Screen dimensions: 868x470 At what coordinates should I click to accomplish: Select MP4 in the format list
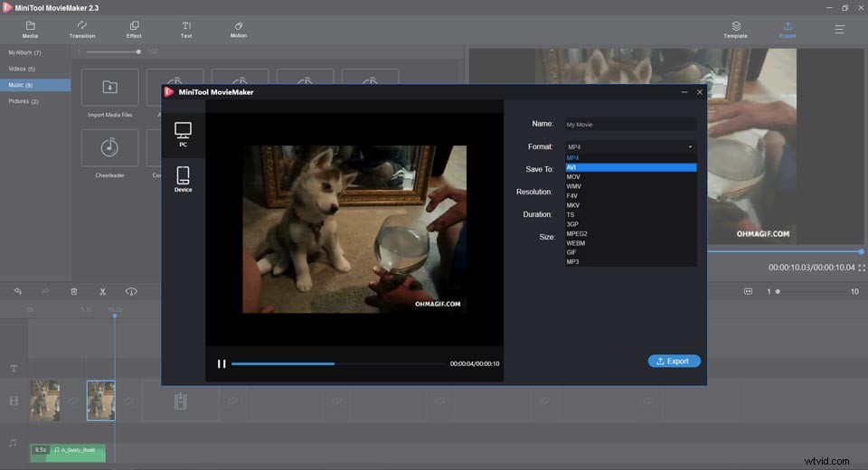click(630, 158)
